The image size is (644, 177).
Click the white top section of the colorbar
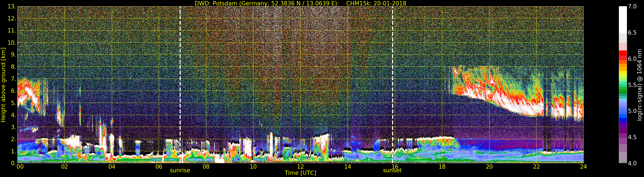coord(623,20)
